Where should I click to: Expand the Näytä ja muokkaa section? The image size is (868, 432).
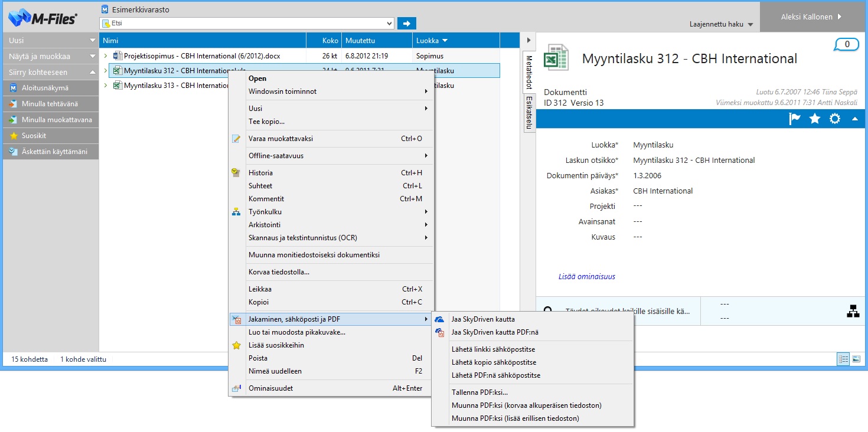tap(50, 56)
